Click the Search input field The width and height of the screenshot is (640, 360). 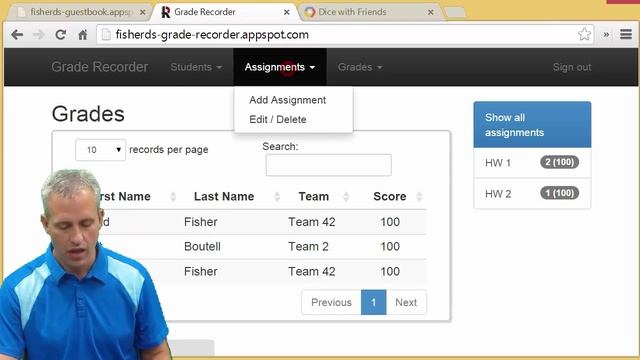click(x=329, y=165)
